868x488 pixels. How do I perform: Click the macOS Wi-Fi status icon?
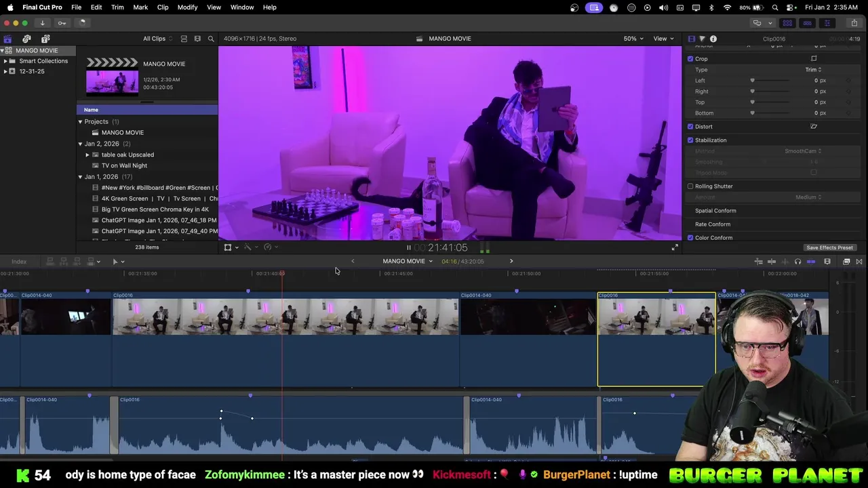[x=727, y=7]
